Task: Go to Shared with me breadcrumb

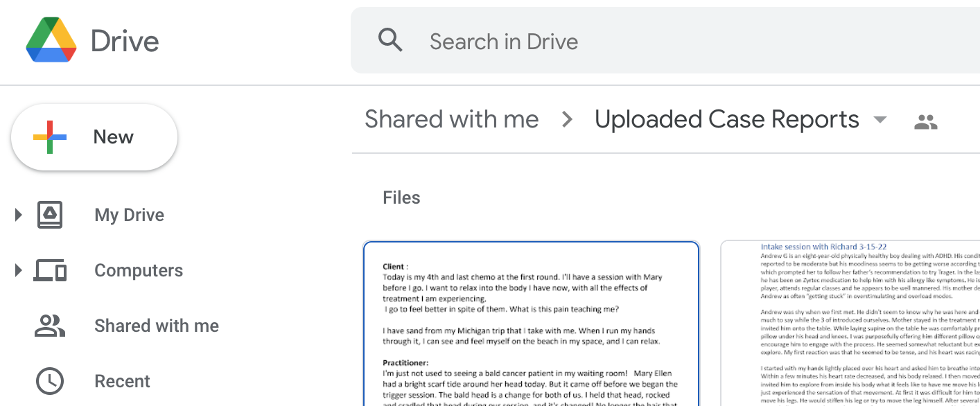Action: tap(452, 119)
